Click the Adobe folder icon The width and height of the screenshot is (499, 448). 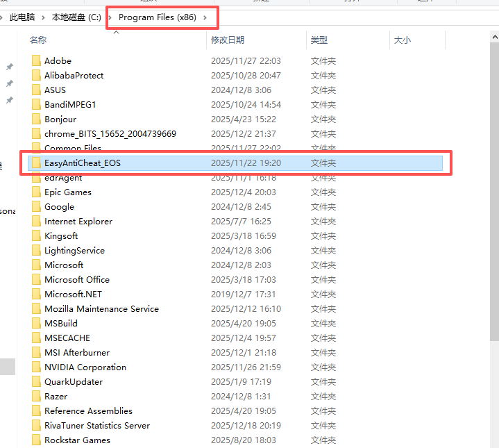click(37, 61)
